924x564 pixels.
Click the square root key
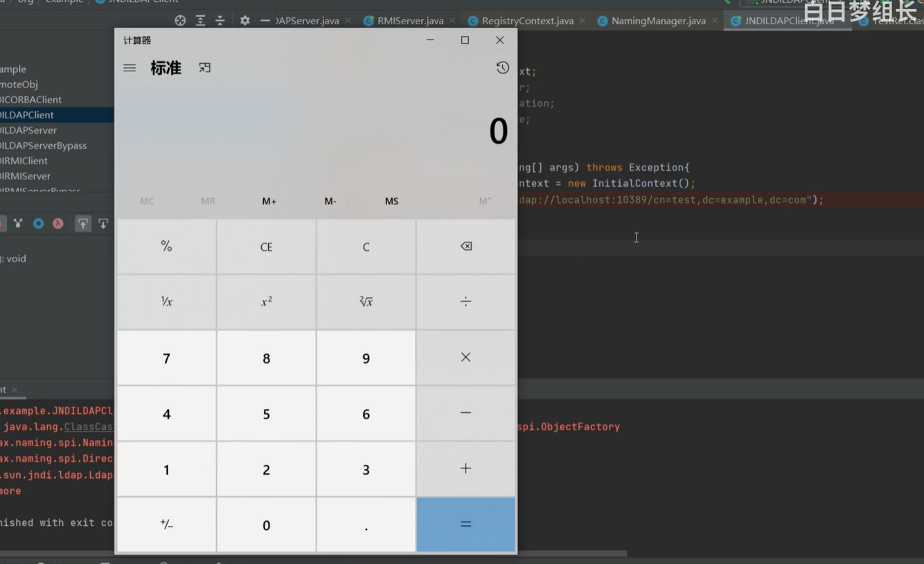click(x=366, y=302)
